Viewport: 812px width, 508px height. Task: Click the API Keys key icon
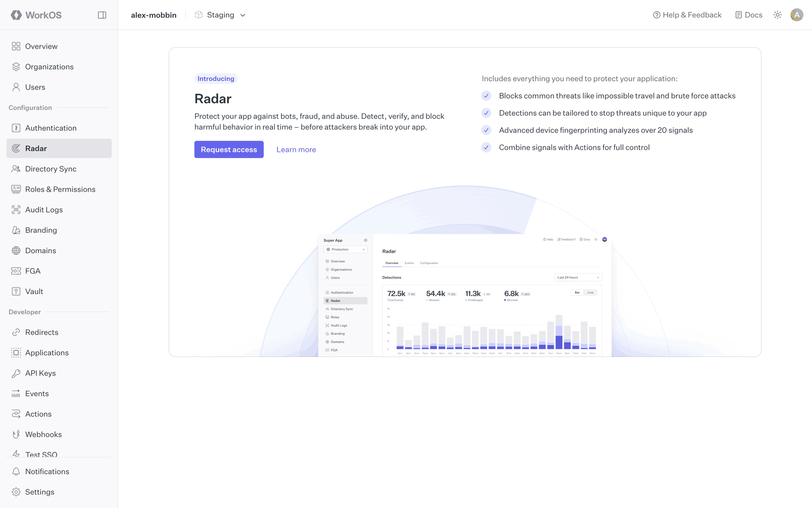point(16,373)
